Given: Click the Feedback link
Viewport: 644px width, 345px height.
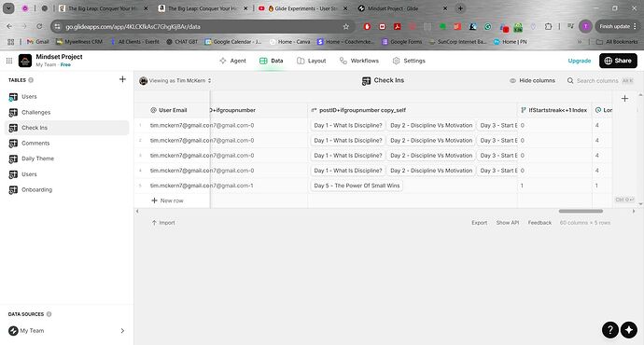Looking at the screenshot, I should pos(539,223).
